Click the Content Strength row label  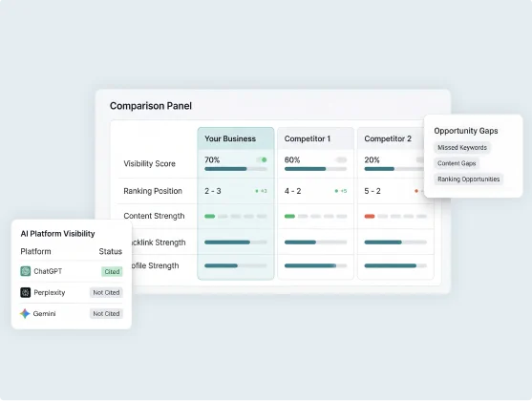154,216
